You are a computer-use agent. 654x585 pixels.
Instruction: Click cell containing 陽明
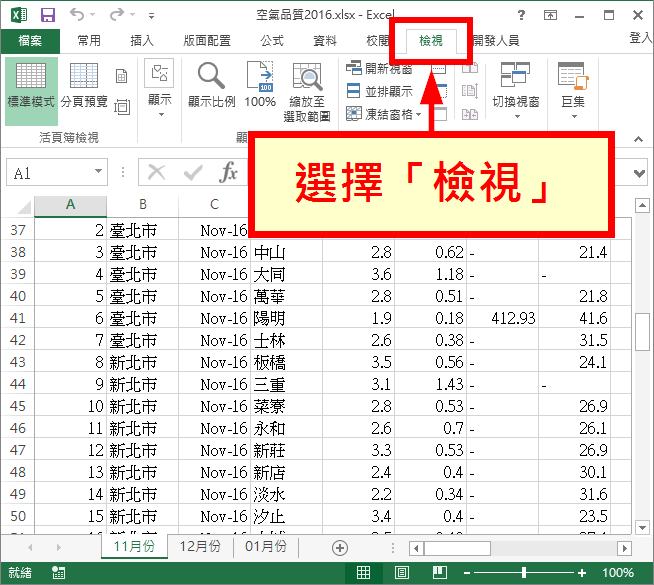(x=286, y=318)
